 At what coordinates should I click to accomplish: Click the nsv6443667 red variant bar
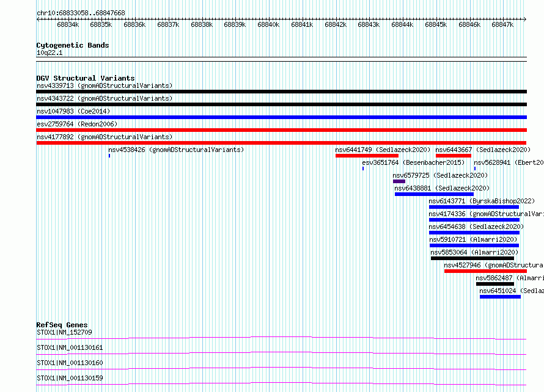point(454,156)
